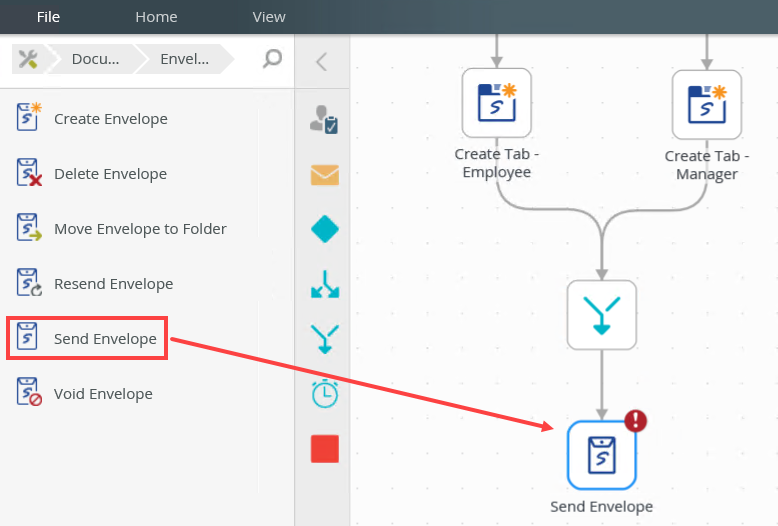Click the Move Envelope to Folder icon

coord(28,227)
